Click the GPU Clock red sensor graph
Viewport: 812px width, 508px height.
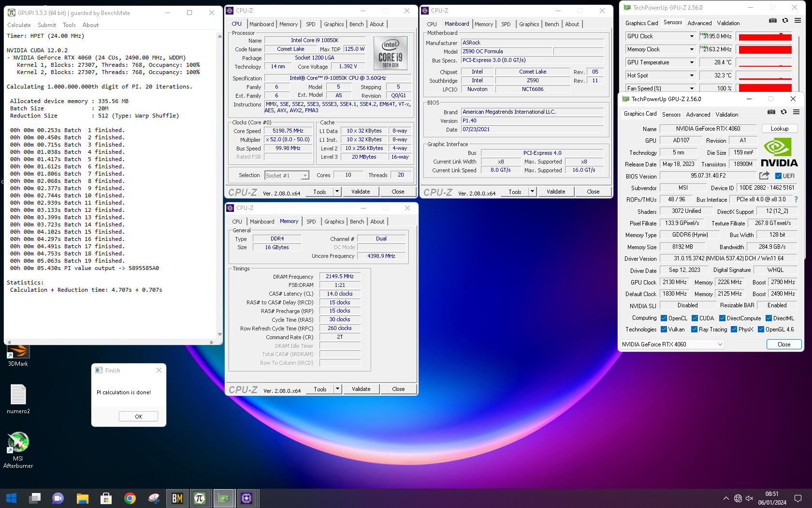(x=765, y=36)
